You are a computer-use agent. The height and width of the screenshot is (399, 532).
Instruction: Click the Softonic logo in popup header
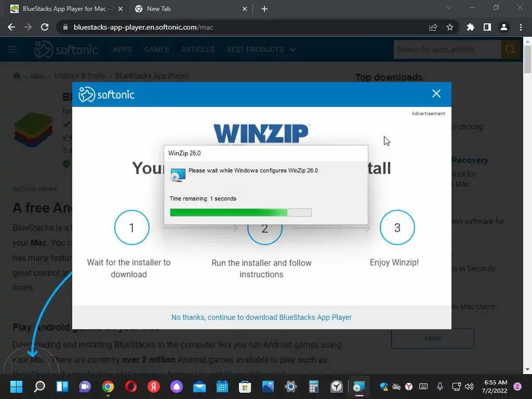coord(107,95)
